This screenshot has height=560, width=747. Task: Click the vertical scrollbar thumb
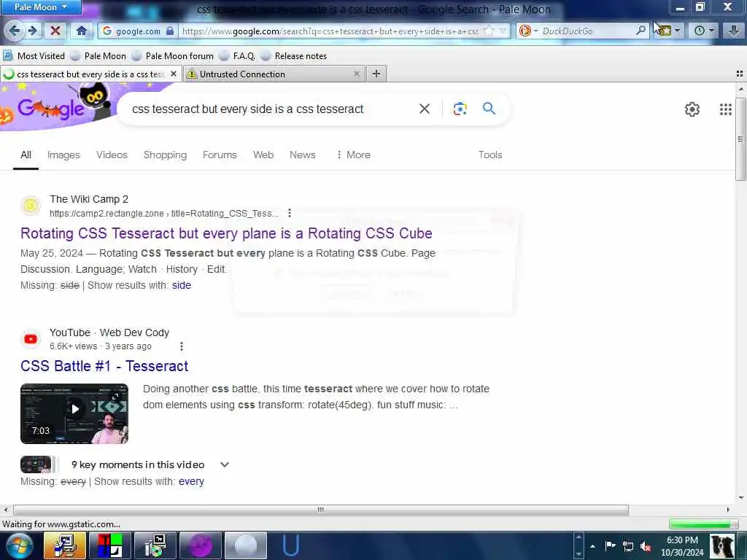click(x=740, y=139)
